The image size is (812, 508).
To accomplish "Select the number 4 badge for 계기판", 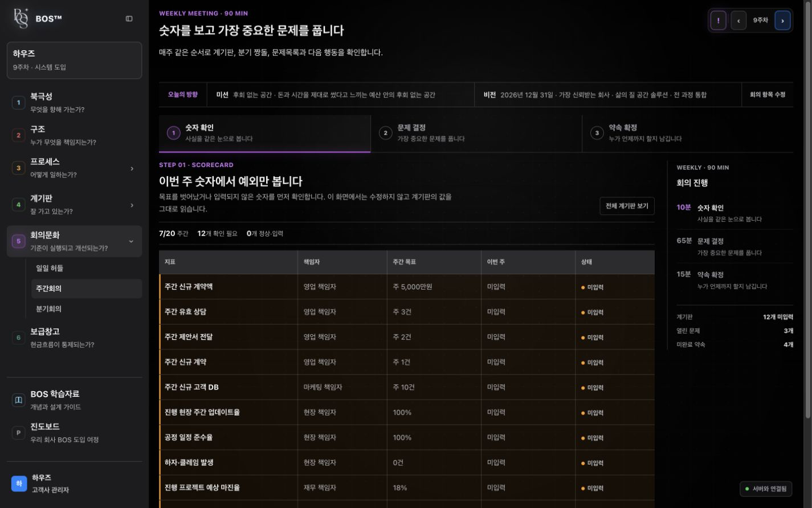I will [18, 205].
